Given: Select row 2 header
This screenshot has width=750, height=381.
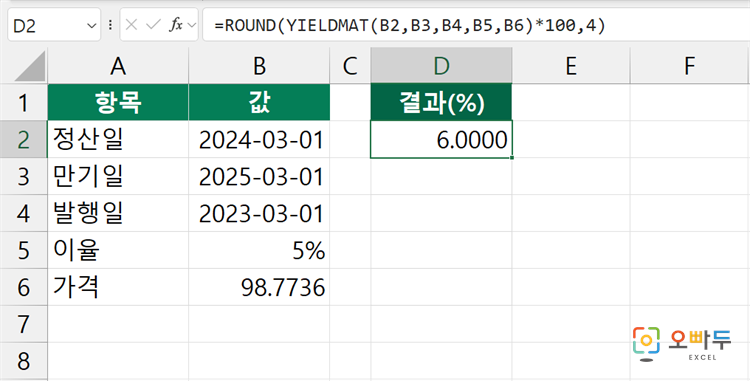Looking at the screenshot, I should 23,140.
